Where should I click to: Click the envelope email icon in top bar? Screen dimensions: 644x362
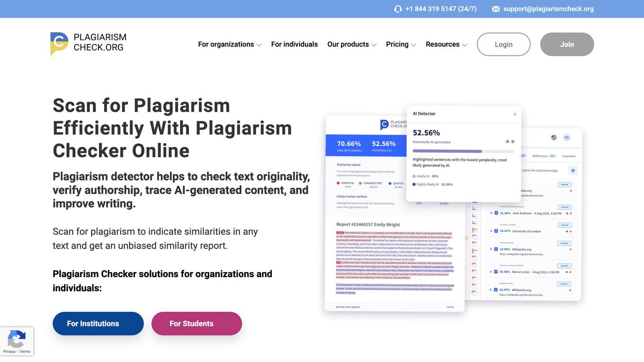pyautogui.click(x=496, y=9)
